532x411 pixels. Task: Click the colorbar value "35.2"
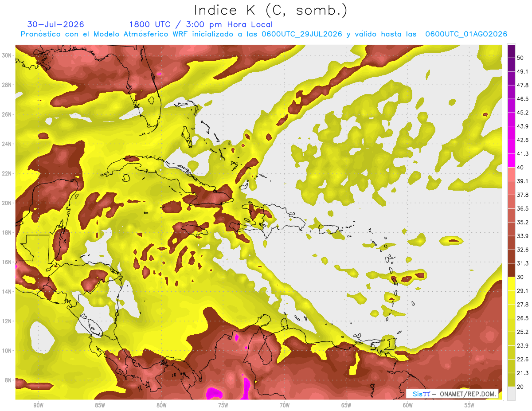pos(523,222)
